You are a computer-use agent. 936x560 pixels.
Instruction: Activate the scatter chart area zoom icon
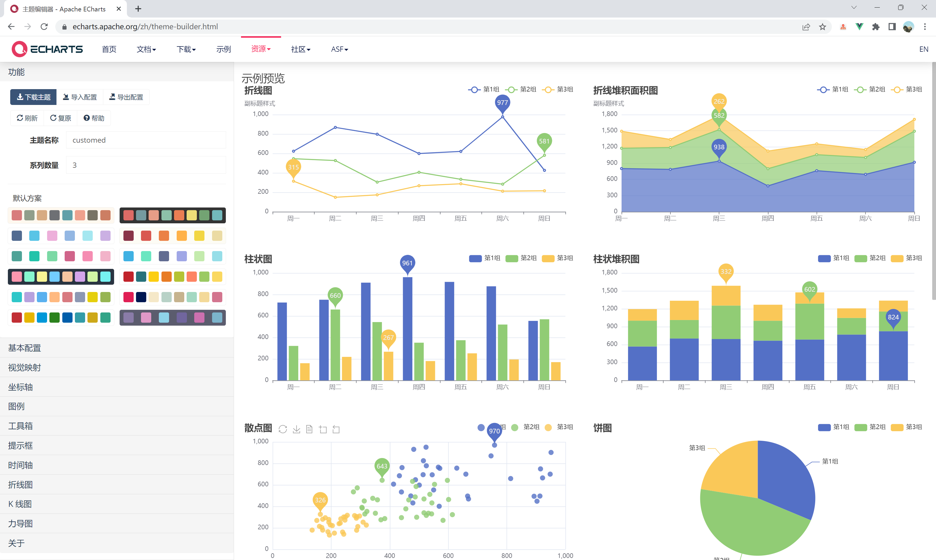[323, 429]
